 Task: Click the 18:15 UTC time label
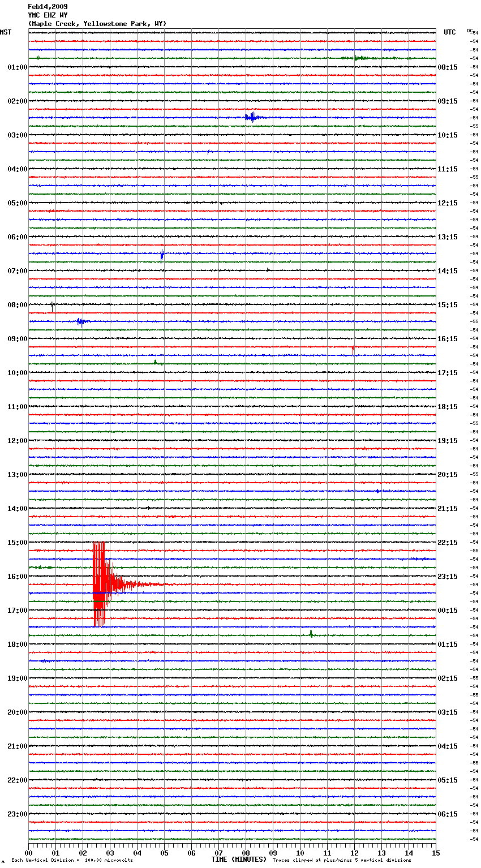coord(448,407)
